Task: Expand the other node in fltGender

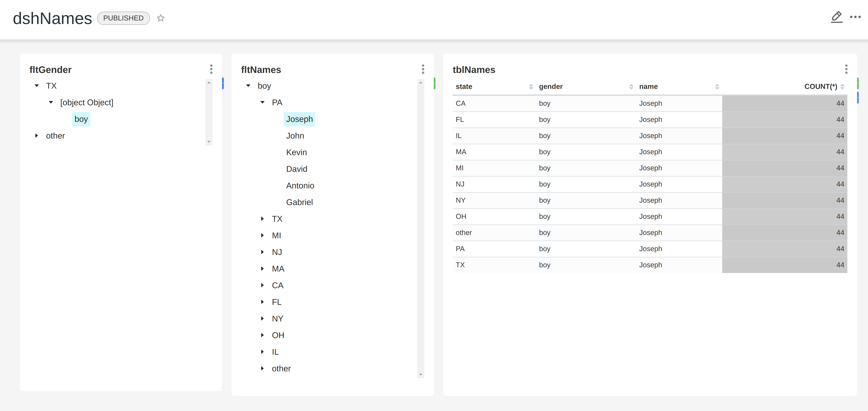Action: click(36, 136)
